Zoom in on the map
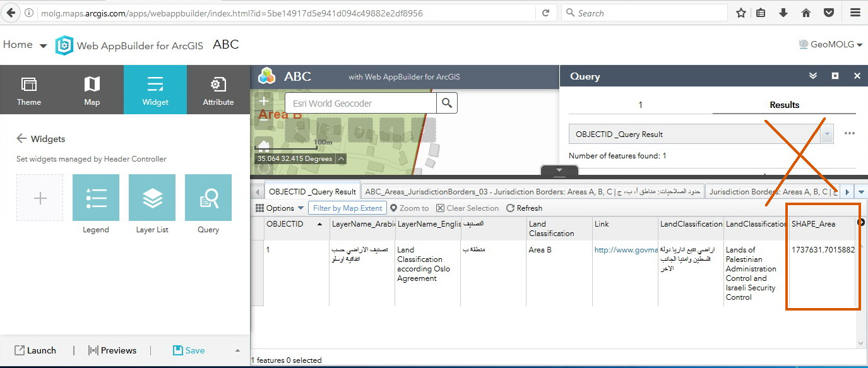The width and height of the screenshot is (868, 368). coord(264,101)
